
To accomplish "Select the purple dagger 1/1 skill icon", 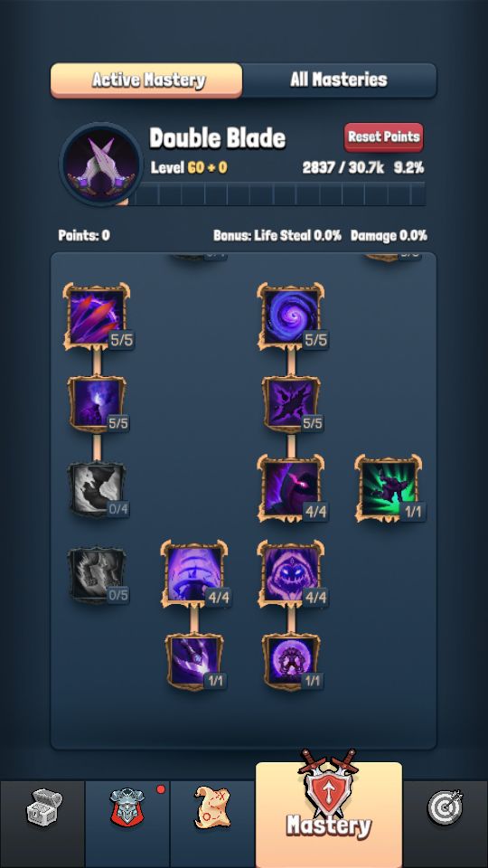I will coord(193,662).
